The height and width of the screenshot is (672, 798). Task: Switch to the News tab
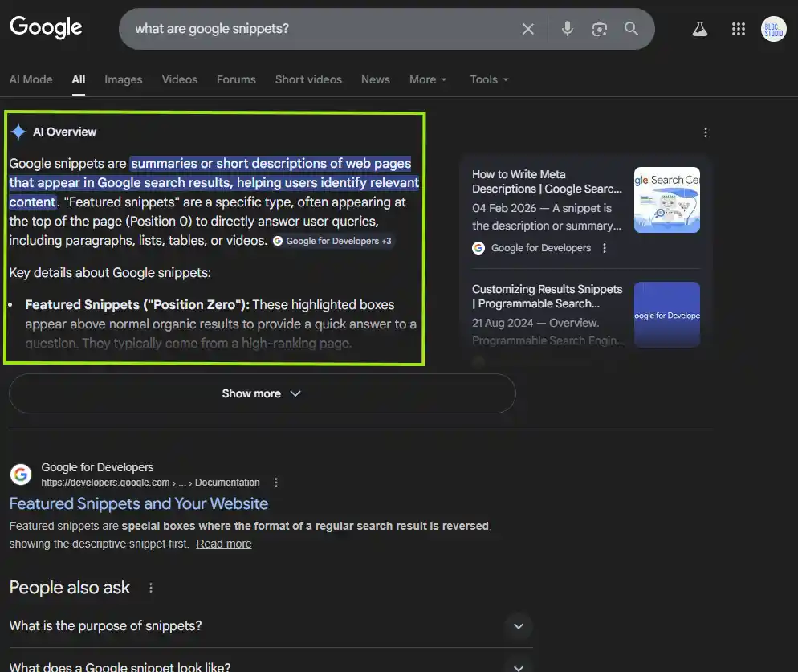click(x=375, y=79)
